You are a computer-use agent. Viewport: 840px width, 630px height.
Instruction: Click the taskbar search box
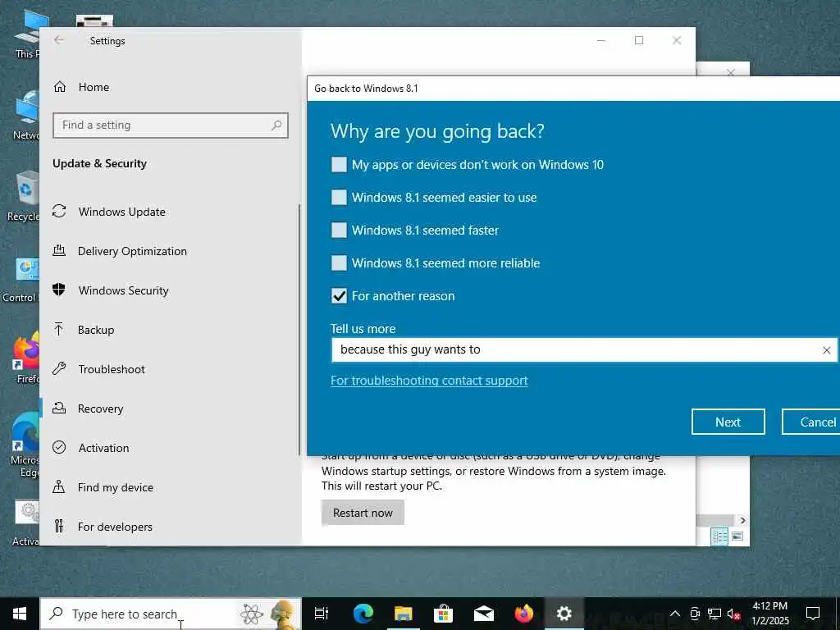171,614
